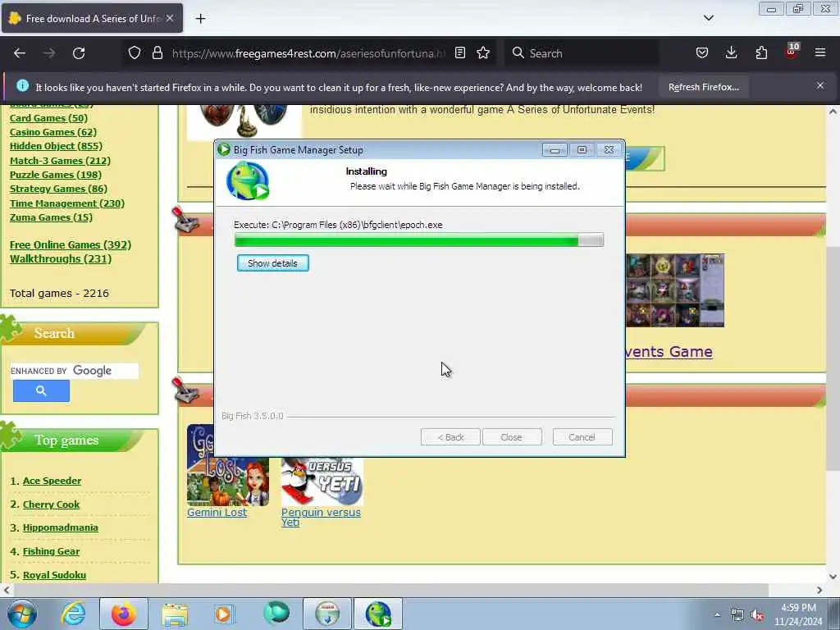
Task: Close the Free download tab
Action: (x=170, y=18)
